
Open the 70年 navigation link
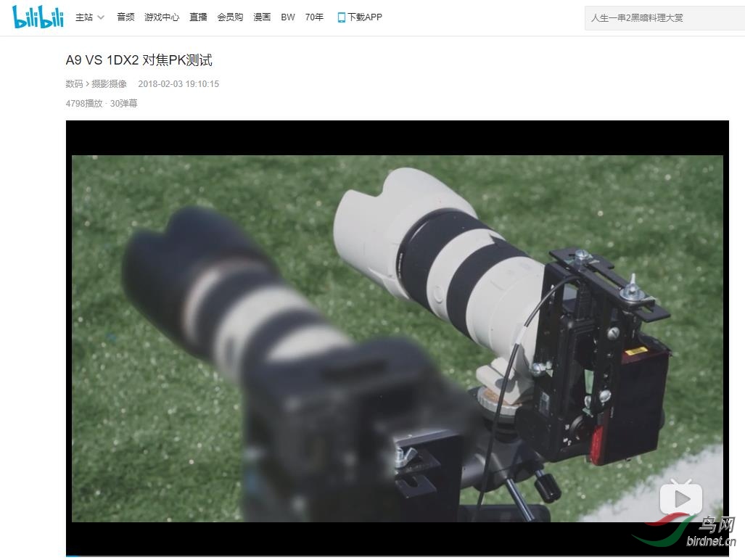tap(314, 17)
